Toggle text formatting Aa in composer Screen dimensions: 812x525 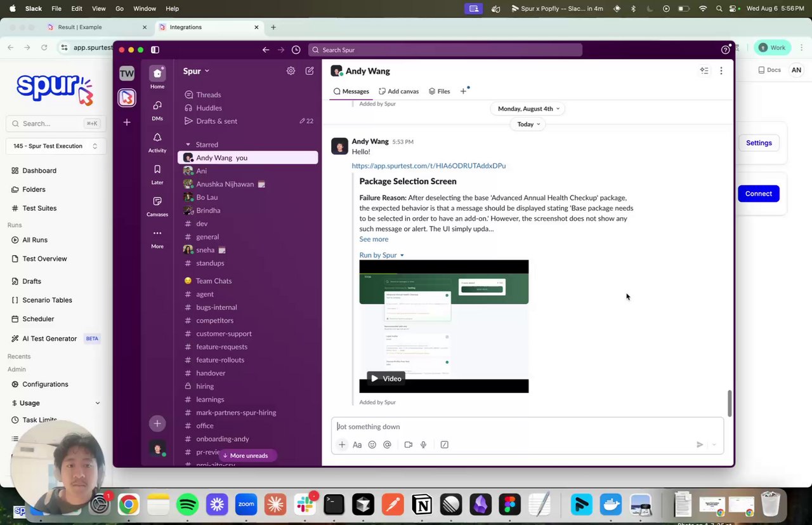(357, 444)
